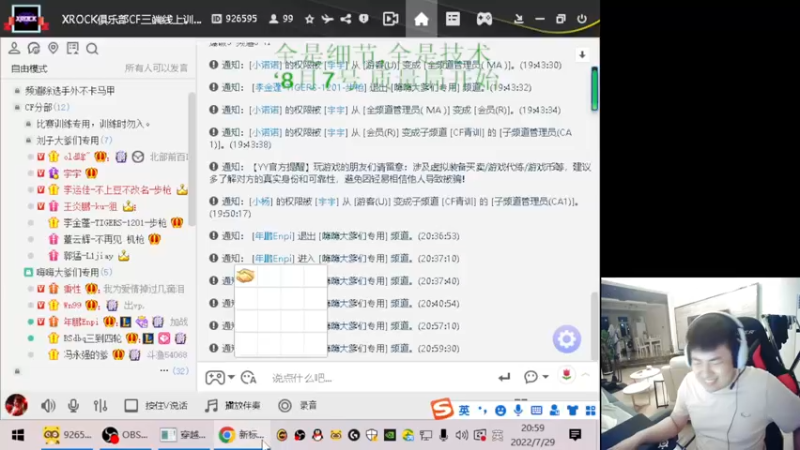
Task: Open the person contacts icon above channel list
Action: (14, 48)
